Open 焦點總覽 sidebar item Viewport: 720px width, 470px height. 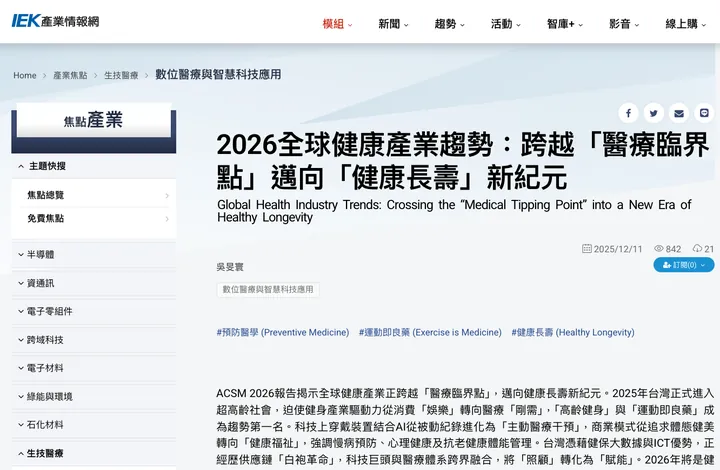[94, 195]
